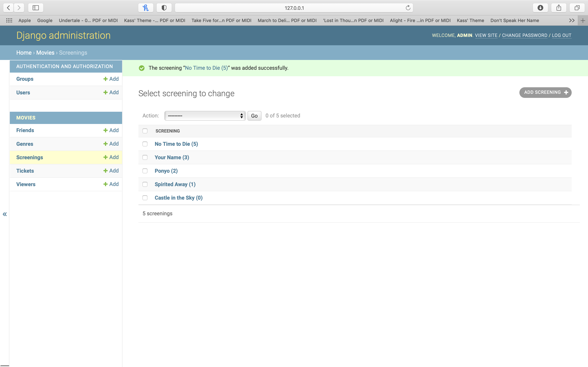Image resolution: width=588 pixels, height=367 pixels.
Task: Click the privacy shield icon
Action: tap(164, 8)
